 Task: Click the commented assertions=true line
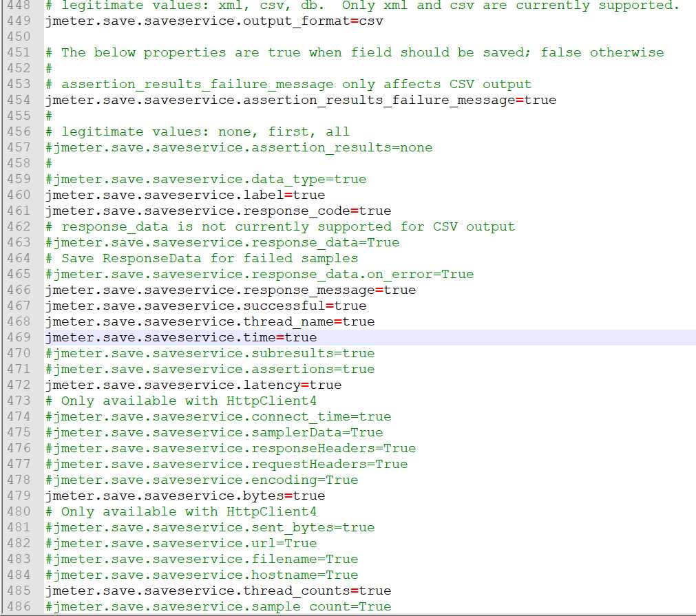tap(210, 369)
